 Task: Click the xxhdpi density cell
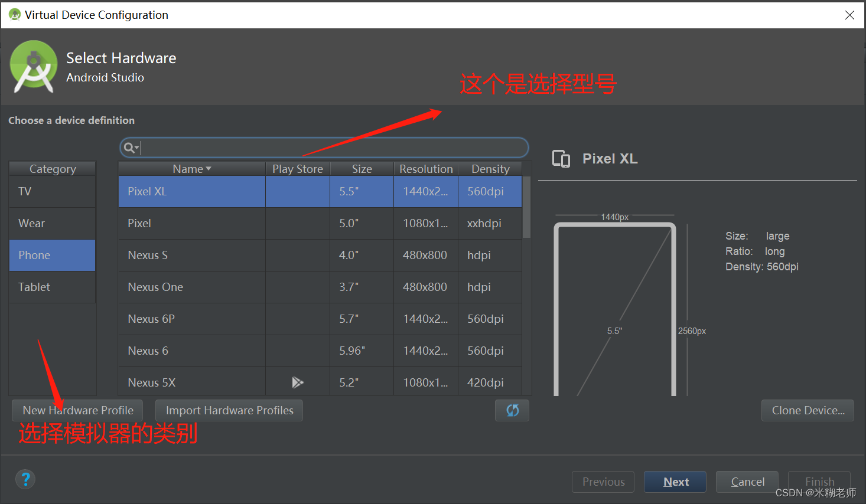[490, 223]
